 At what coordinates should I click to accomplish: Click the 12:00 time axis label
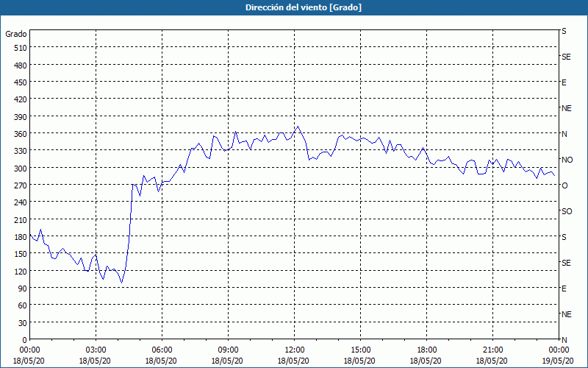295,350
